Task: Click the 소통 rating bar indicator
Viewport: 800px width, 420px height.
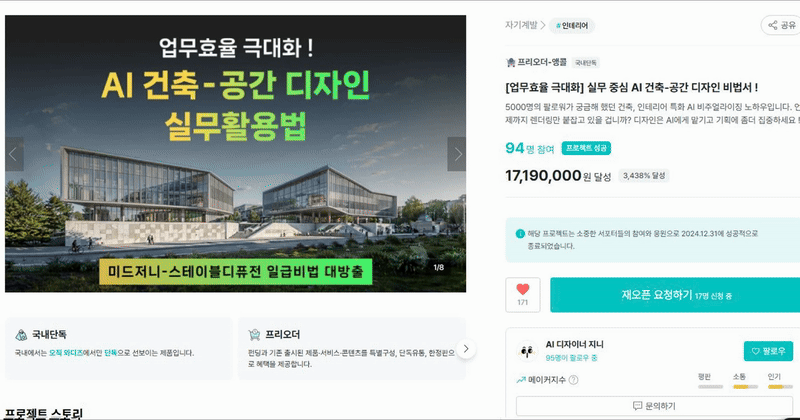Action: pos(745,387)
